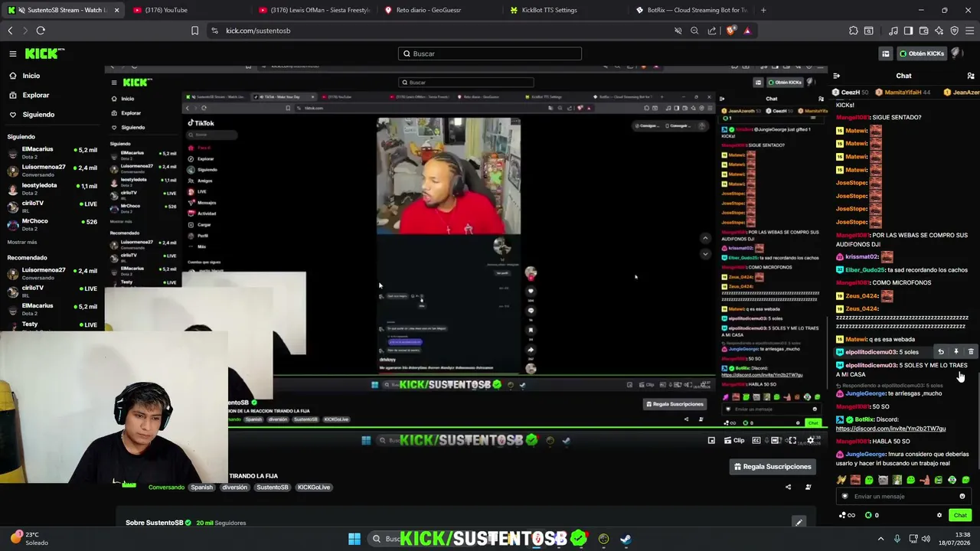This screenshot has width=980, height=551.
Task: Click the follow user icon beside share
Action: [808, 487]
